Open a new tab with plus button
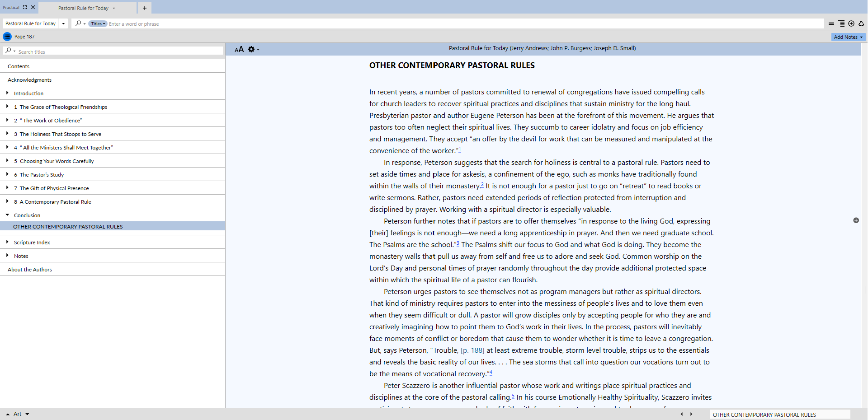This screenshot has height=420, width=868. coord(145,8)
